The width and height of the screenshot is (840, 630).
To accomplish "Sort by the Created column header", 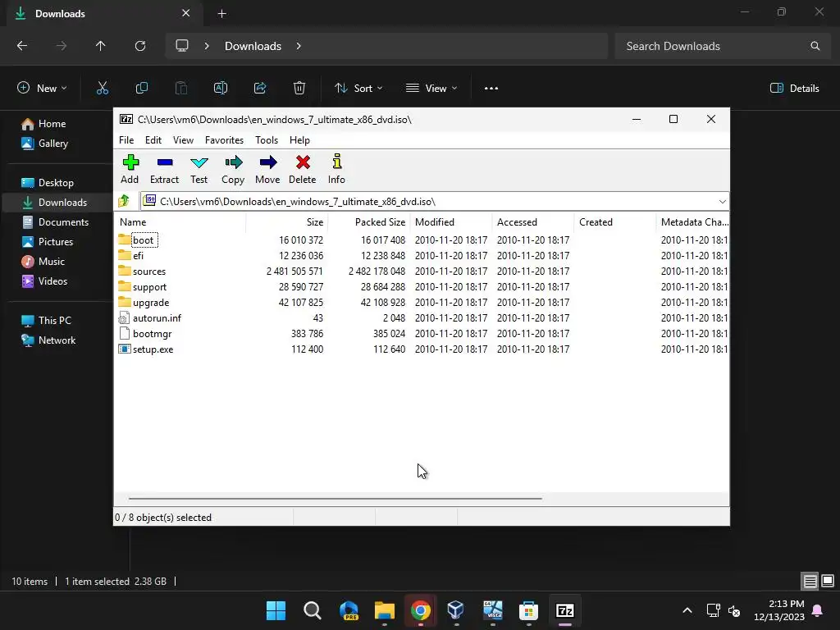I will click(615, 221).
